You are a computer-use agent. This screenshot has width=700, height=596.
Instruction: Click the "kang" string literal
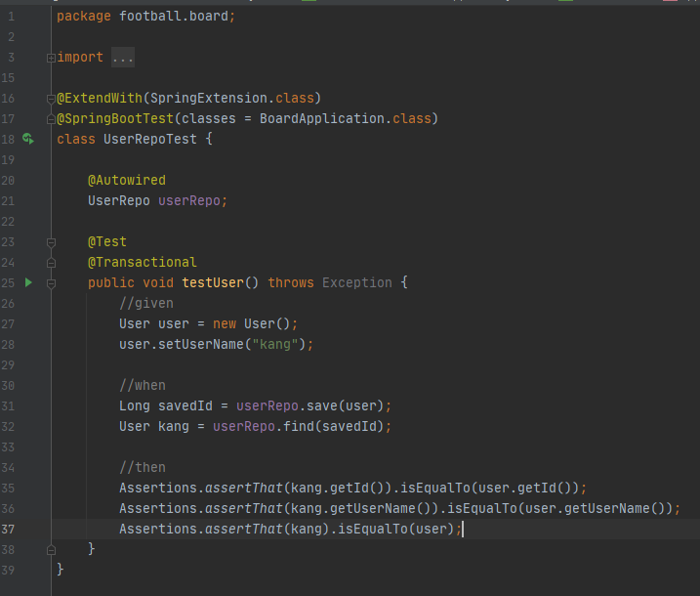[x=275, y=345]
